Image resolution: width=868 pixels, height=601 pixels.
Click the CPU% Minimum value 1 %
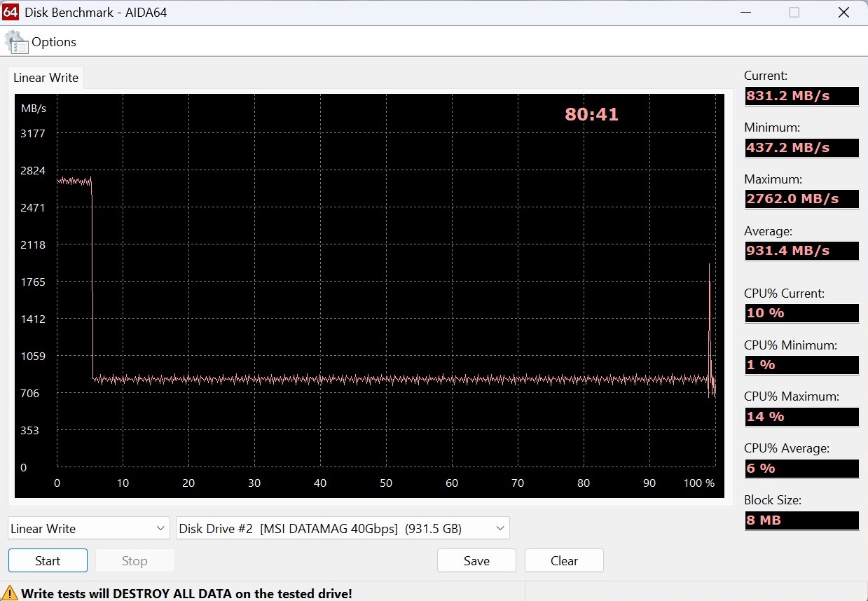[801, 365]
